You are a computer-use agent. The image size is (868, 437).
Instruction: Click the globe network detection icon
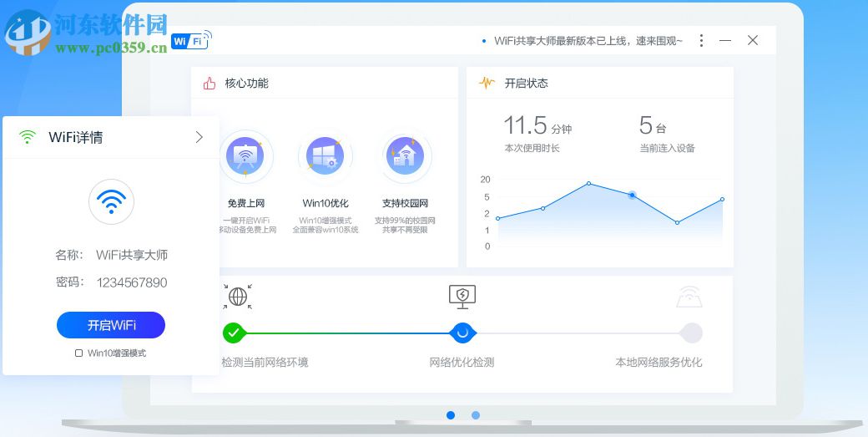238,297
